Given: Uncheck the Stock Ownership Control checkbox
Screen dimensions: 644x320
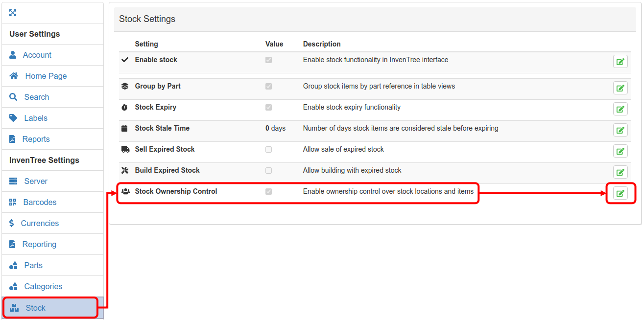Looking at the screenshot, I should (x=268, y=192).
